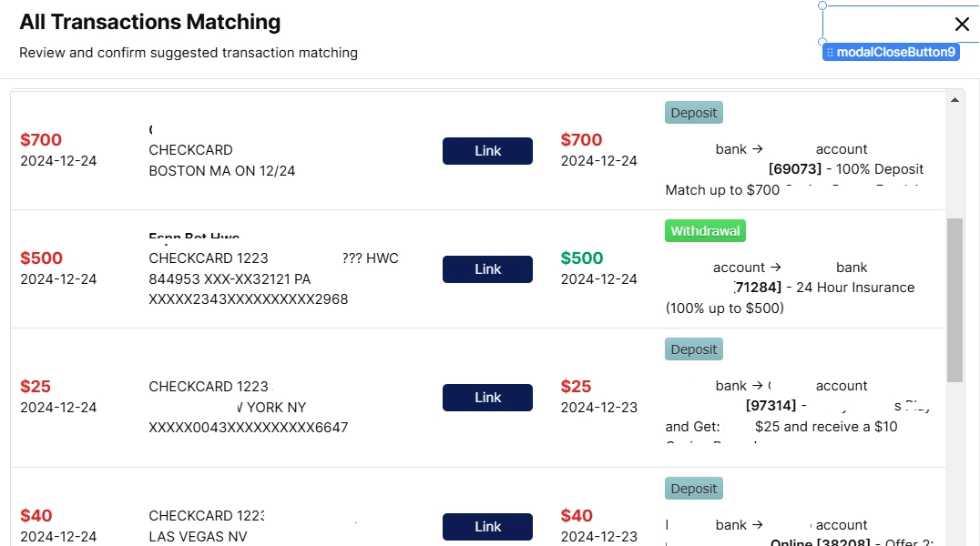Click the green Withdrawal tag

(x=705, y=231)
